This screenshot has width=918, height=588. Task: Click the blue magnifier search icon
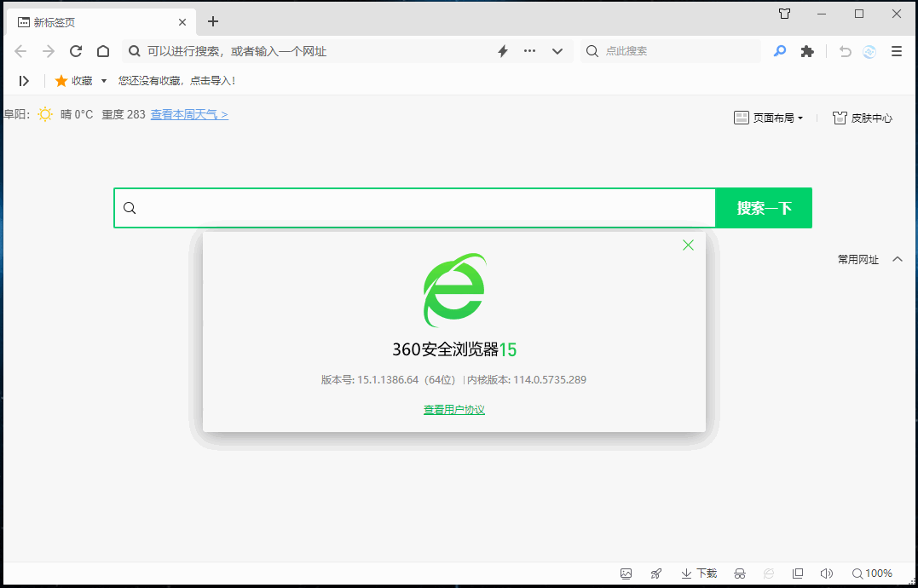coord(779,51)
